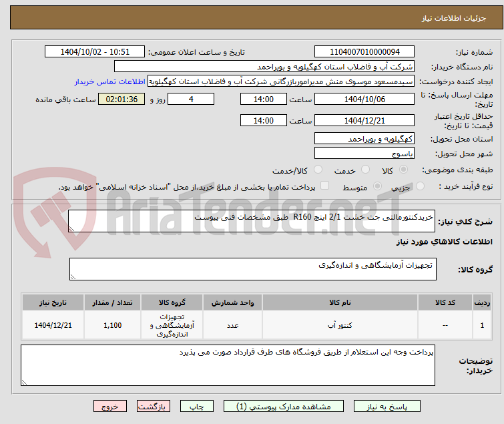Click the response deadline date 1404/10/06 field
The height and width of the screenshot is (424, 504).
point(364,99)
